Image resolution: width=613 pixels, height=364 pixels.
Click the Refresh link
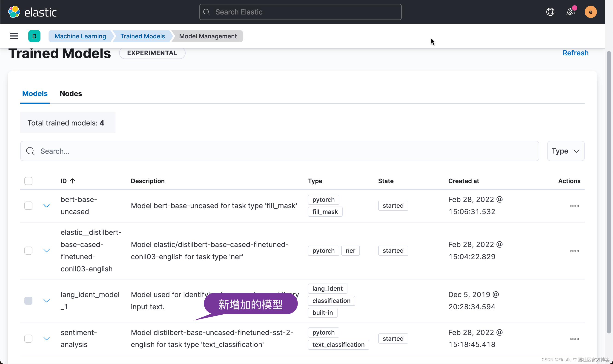575,53
